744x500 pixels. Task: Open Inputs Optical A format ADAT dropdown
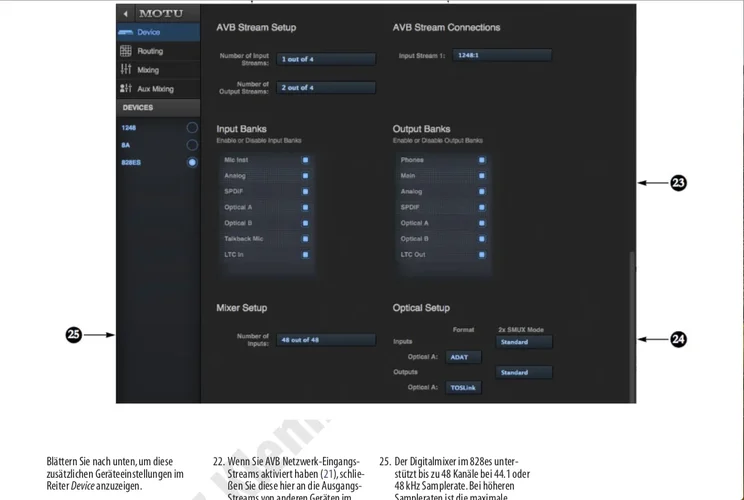(464, 357)
